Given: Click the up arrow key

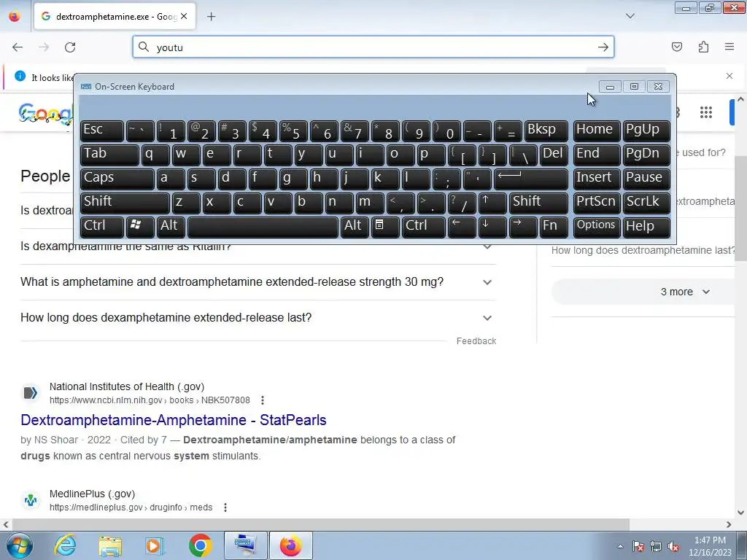Looking at the screenshot, I should tap(492, 203).
